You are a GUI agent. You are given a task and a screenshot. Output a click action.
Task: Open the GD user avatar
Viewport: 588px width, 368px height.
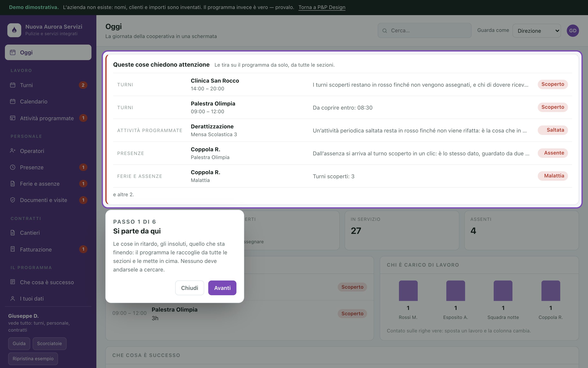coord(573,31)
